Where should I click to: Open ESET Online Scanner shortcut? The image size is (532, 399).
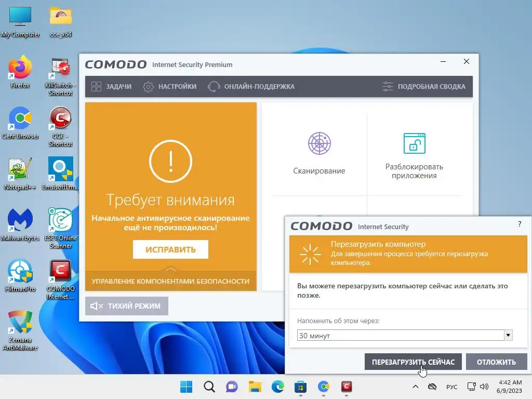pos(60,229)
